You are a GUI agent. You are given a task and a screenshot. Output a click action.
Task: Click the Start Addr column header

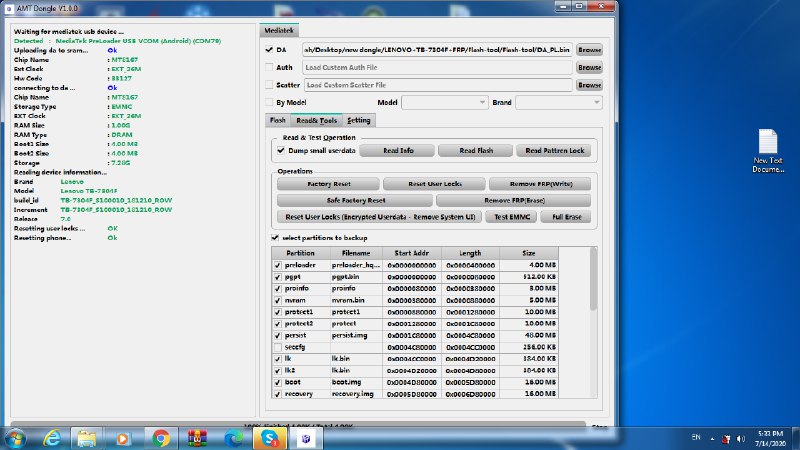pos(412,253)
